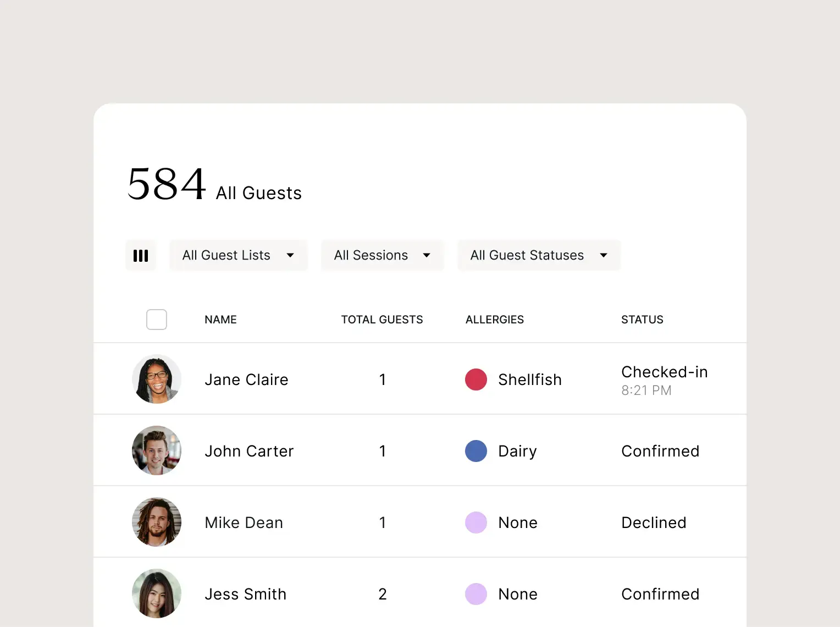Expand the All Sessions dropdown
Screen dimensions: 840x627
(382, 255)
